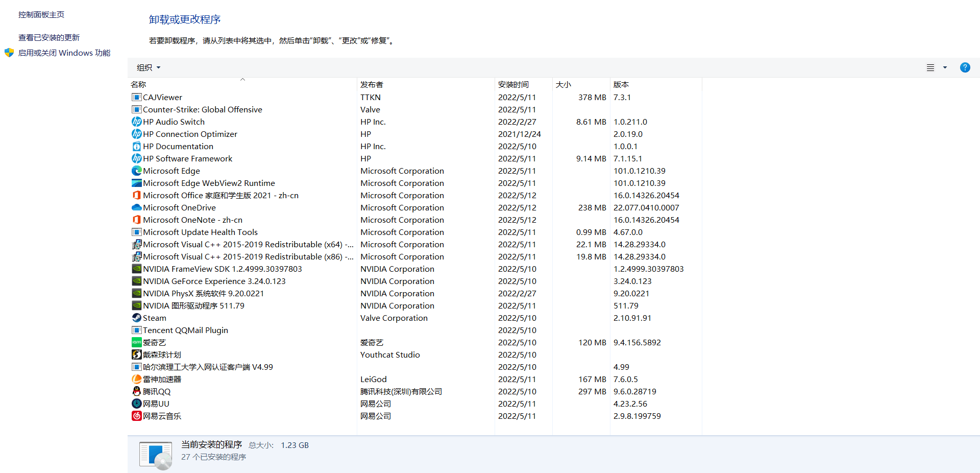The width and height of the screenshot is (980, 473).
Task: Click the HP Connection Optimizer icon
Action: pyautogui.click(x=136, y=134)
